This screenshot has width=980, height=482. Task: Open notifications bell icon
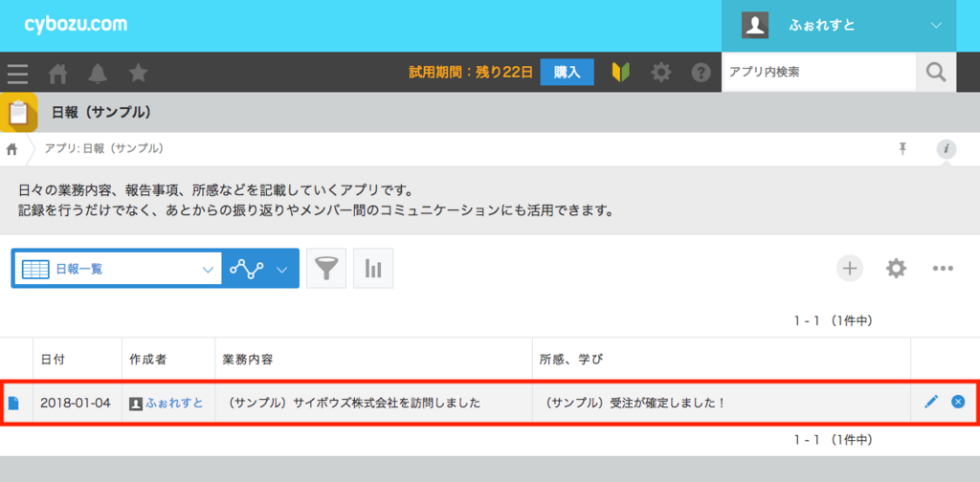coord(98,74)
